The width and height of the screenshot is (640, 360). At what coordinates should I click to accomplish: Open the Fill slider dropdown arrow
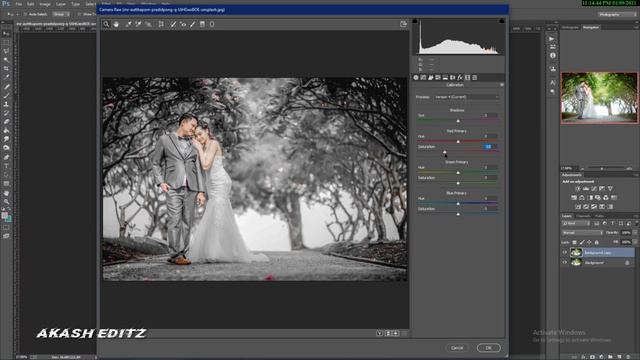coord(635,242)
